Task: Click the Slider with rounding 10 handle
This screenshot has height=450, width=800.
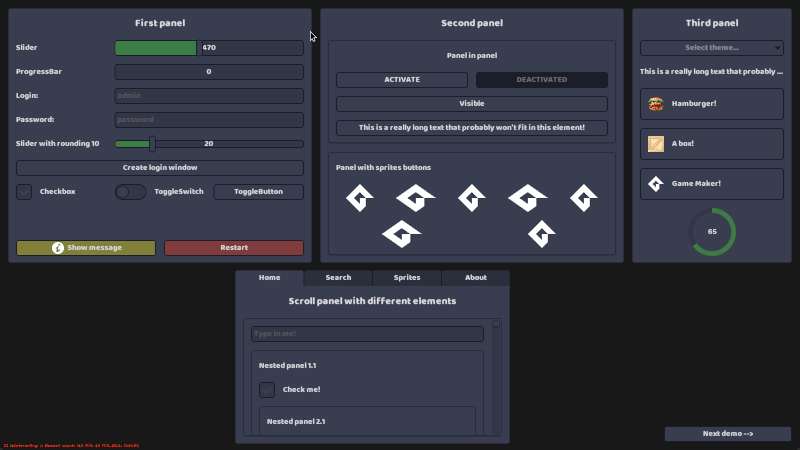Action: click(153, 144)
